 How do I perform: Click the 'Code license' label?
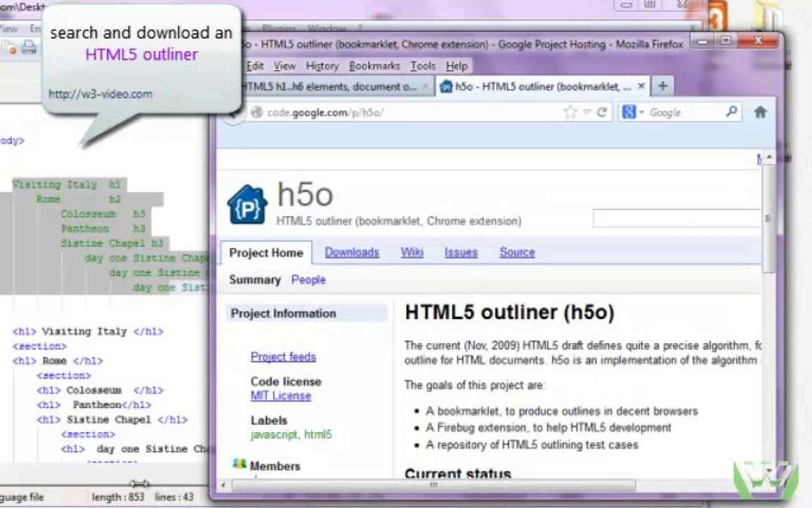coord(286,382)
